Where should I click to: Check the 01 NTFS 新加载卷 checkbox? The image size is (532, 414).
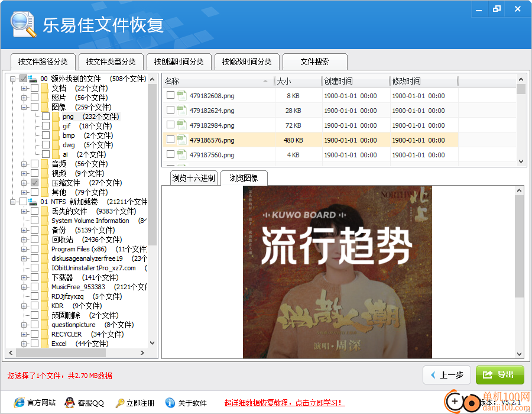(x=24, y=202)
